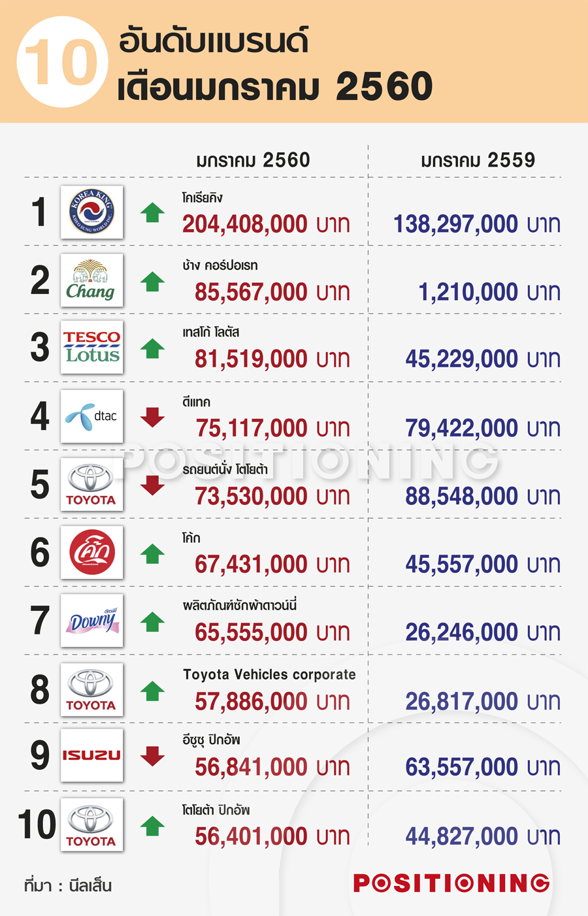
Task: Select the Downy logo
Action: (91, 621)
